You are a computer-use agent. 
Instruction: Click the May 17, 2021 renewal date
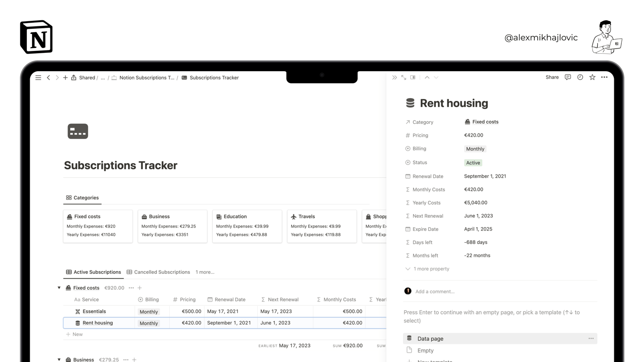point(231,312)
